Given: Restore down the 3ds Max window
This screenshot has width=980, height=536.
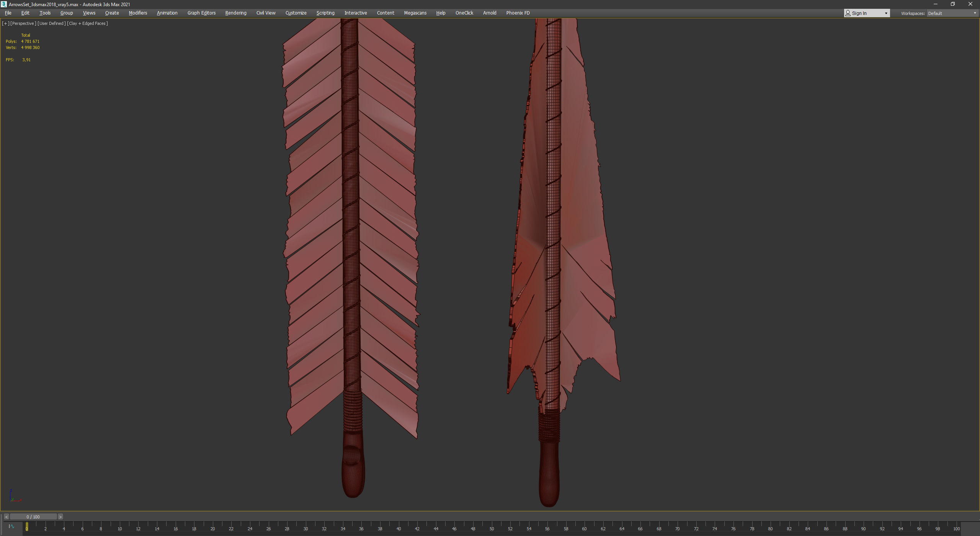Looking at the screenshot, I should (953, 4).
